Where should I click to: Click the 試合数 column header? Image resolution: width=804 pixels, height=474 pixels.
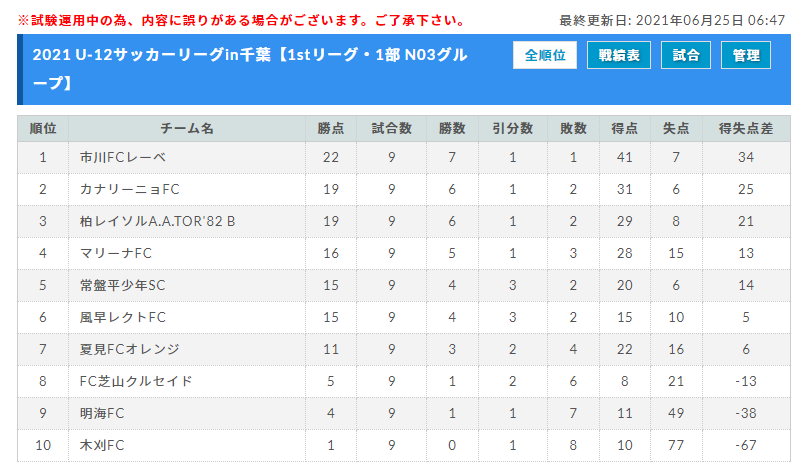tap(391, 128)
